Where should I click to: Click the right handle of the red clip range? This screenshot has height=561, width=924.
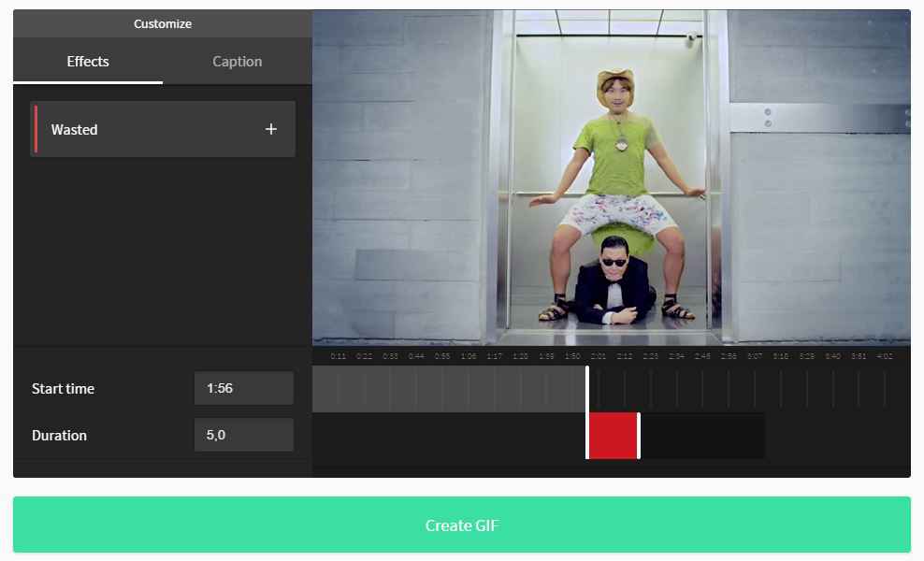click(639, 436)
